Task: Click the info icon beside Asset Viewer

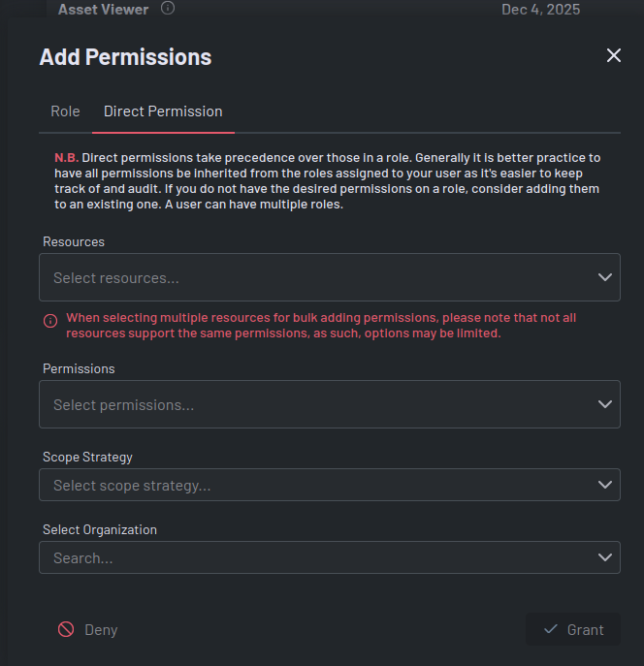Action: tap(168, 9)
